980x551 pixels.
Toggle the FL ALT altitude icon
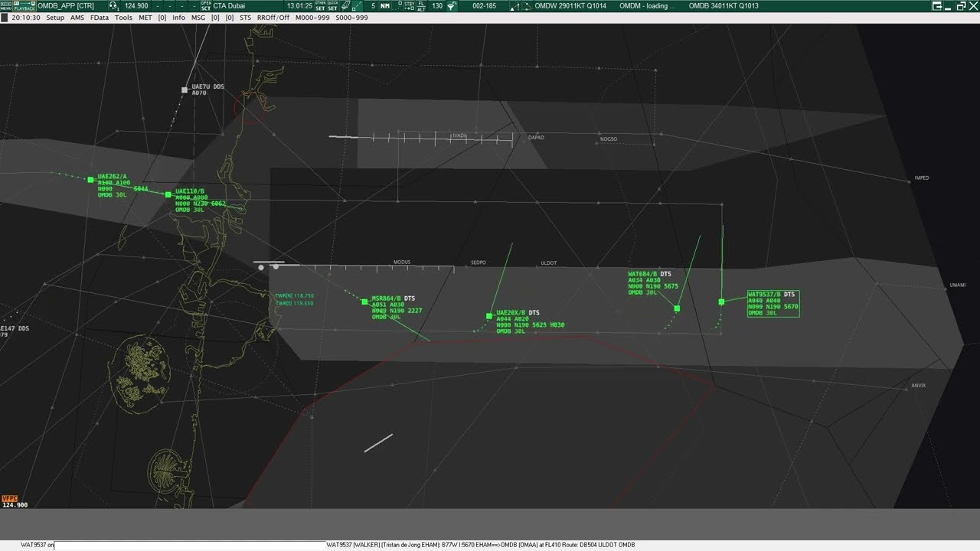(x=421, y=5)
